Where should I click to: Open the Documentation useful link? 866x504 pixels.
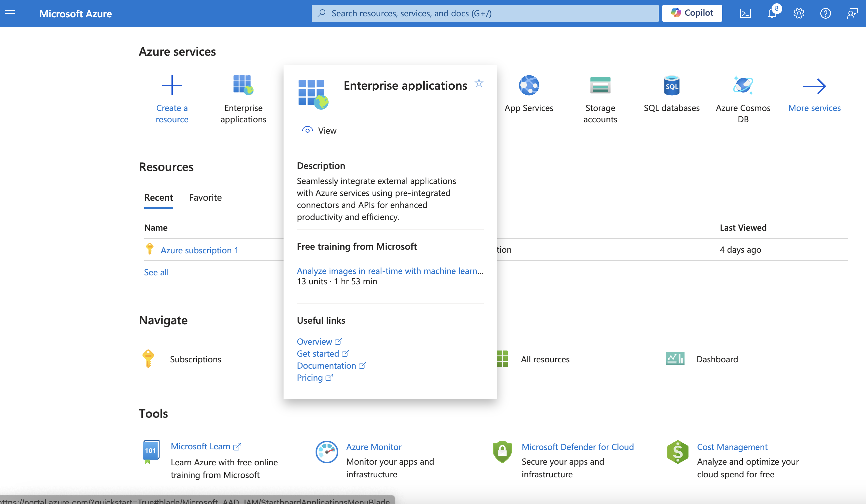click(332, 365)
